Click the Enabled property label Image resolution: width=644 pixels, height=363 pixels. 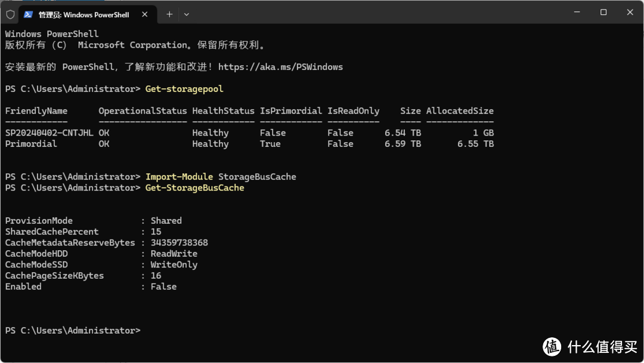pos(23,287)
